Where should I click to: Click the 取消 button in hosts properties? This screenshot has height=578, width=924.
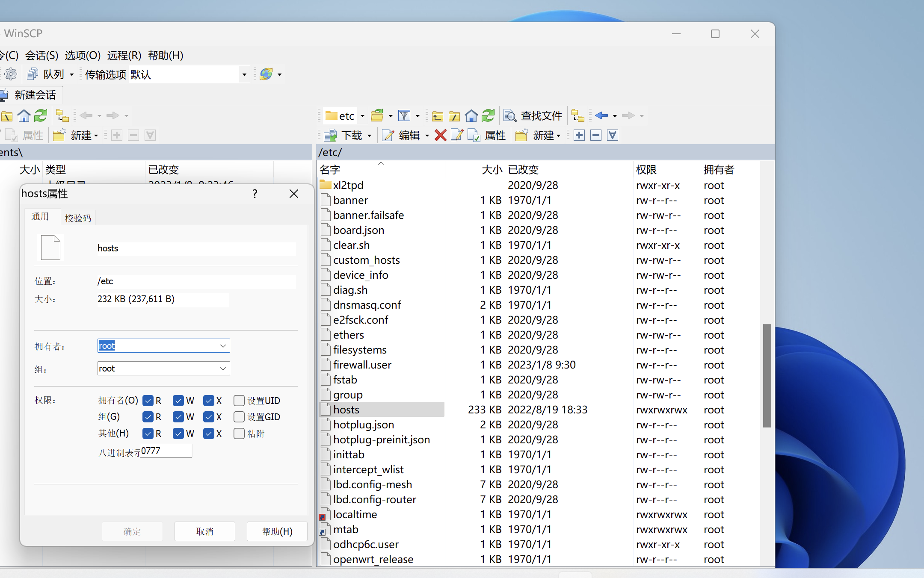[204, 531]
